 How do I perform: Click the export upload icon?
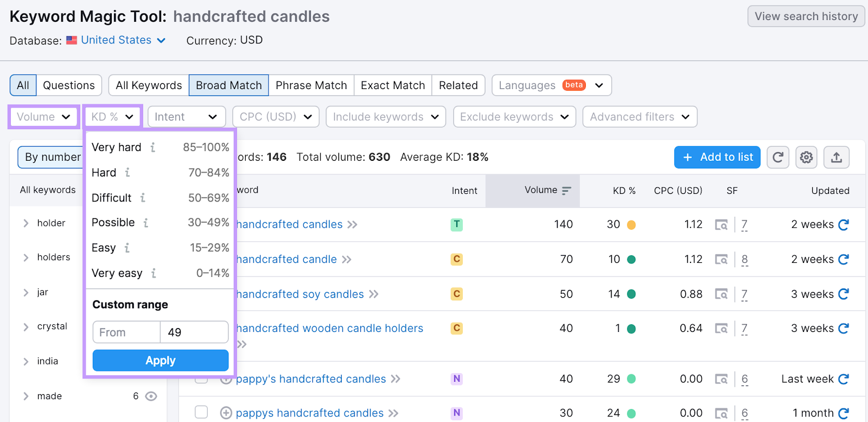tap(836, 158)
